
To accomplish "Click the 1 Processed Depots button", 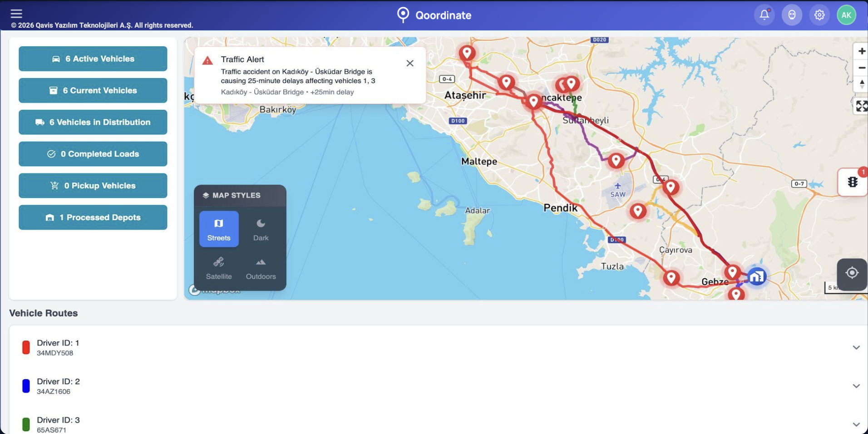I will (93, 217).
